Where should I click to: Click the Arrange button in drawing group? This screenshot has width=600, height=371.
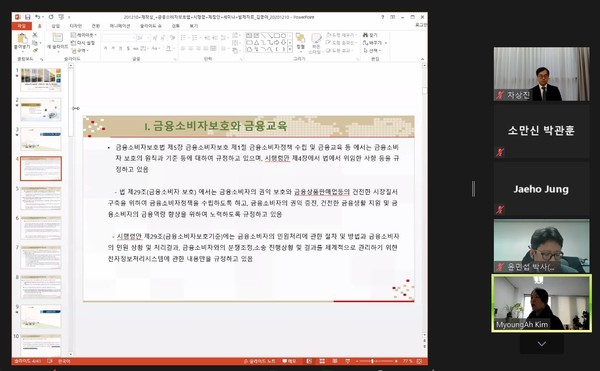click(x=301, y=42)
